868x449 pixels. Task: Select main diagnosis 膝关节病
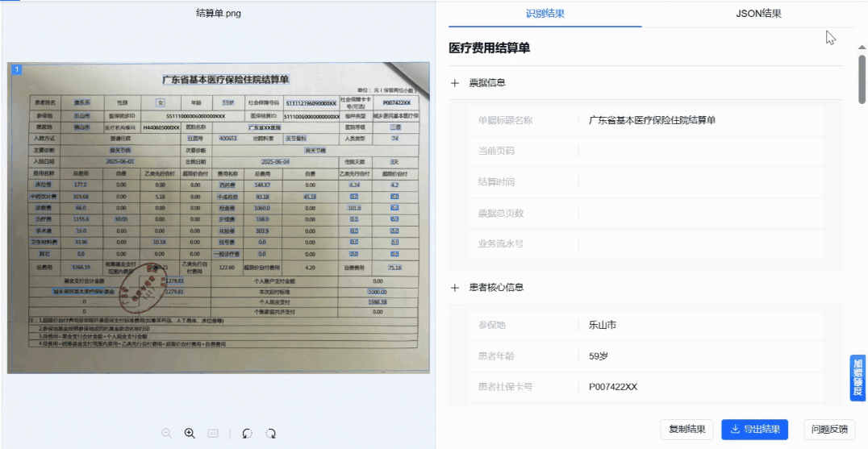tap(119, 150)
